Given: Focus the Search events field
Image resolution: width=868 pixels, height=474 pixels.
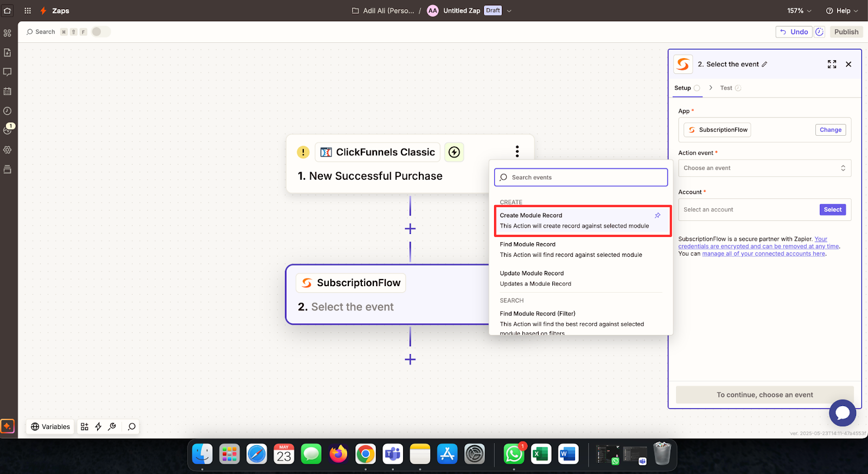Looking at the screenshot, I should pyautogui.click(x=581, y=178).
